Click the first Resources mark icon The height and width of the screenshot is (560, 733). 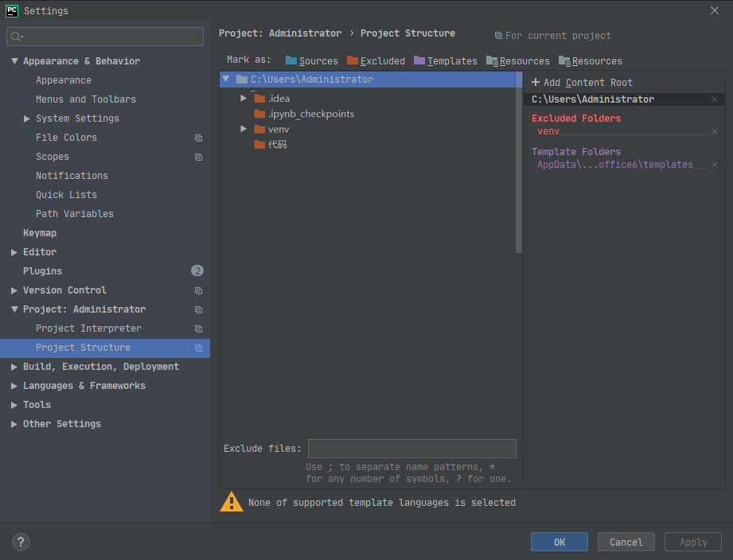point(492,60)
